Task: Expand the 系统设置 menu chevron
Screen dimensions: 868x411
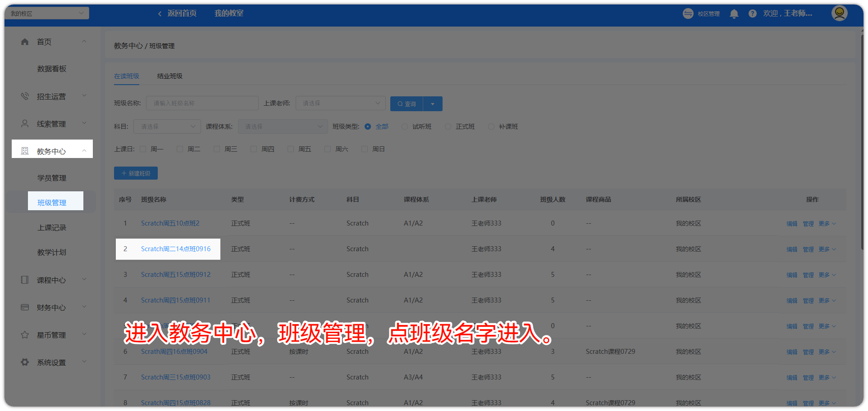Action: (84, 362)
